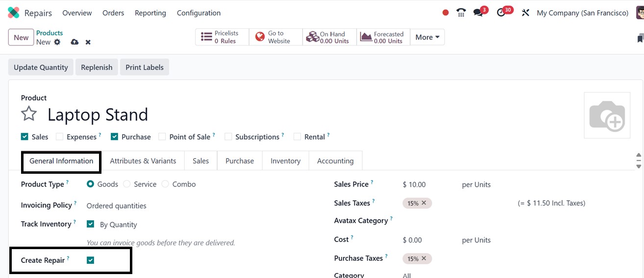Upload a product image via camera placeholder

click(607, 116)
